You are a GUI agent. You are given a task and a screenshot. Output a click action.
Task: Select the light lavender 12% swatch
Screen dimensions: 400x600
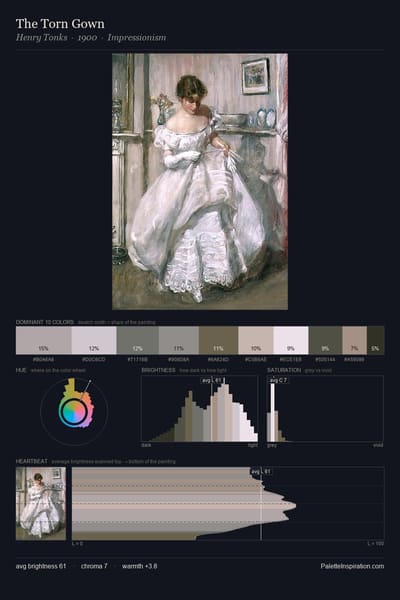click(x=94, y=340)
